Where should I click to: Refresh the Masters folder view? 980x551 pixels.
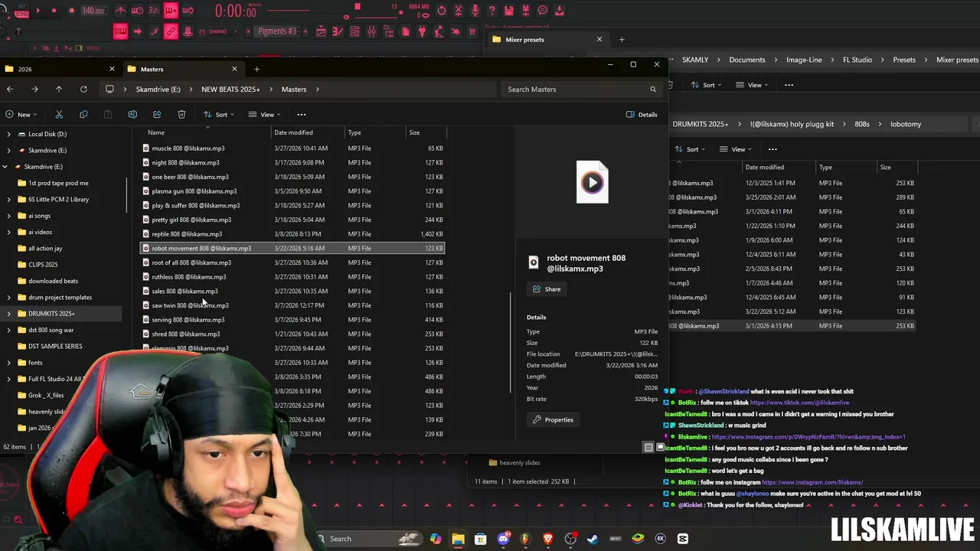83,90
